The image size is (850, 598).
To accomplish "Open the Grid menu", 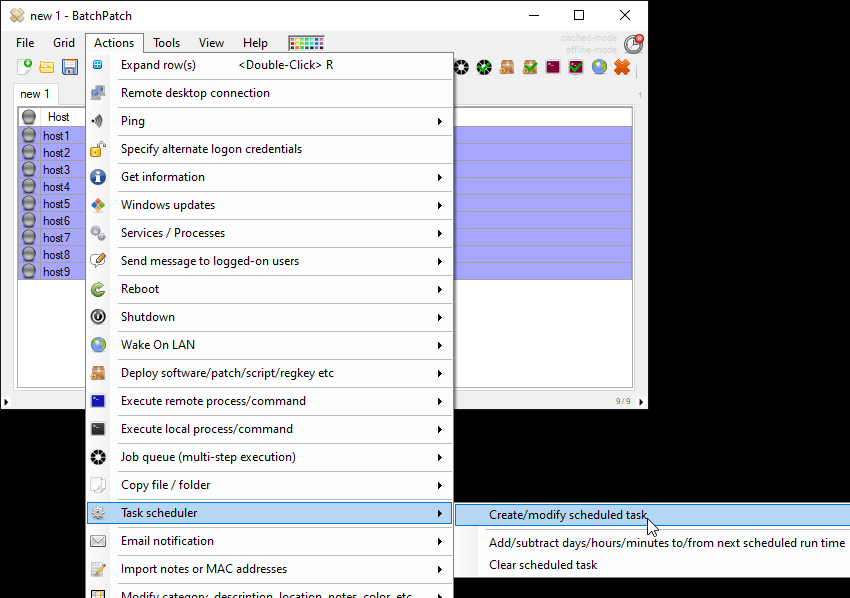I will coord(64,43).
